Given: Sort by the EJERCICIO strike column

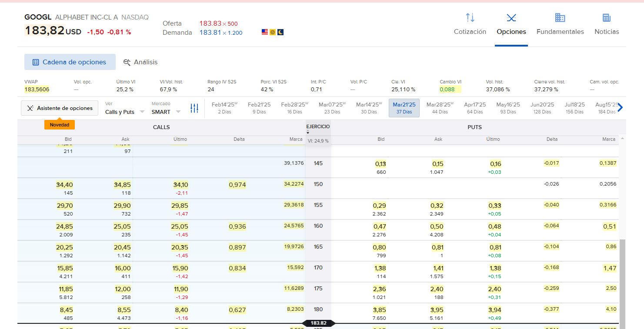Looking at the screenshot, I should pyautogui.click(x=318, y=127).
